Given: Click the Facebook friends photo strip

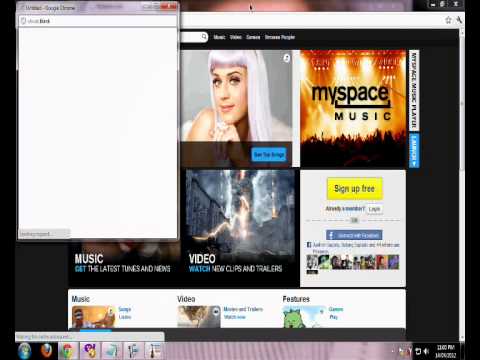Looking at the screenshot, I should [x=353, y=262].
